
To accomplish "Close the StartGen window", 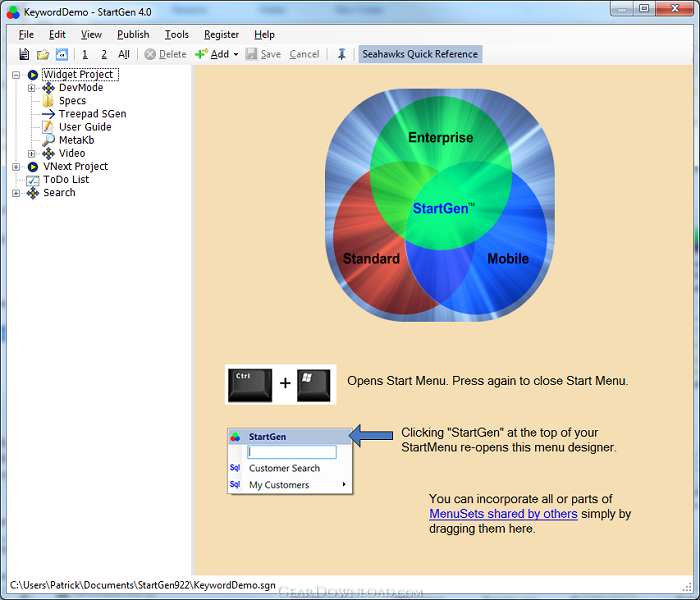I will [x=675, y=8].
